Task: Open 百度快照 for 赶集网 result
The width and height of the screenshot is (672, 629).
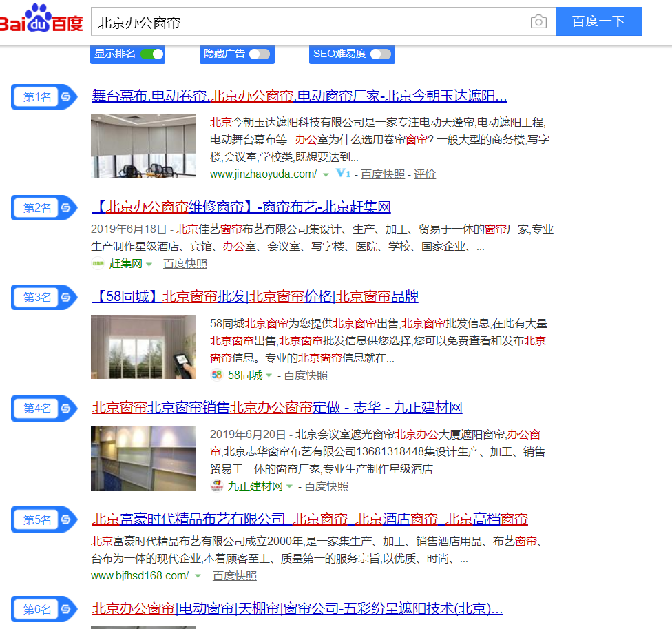Action: pyautogui.click(x=185, y=264)
